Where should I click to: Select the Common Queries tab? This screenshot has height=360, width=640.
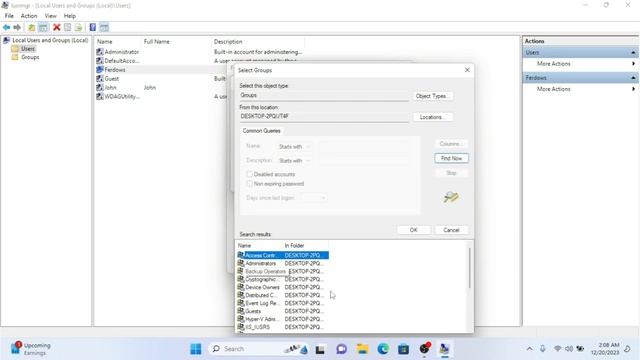click(262, 131)
